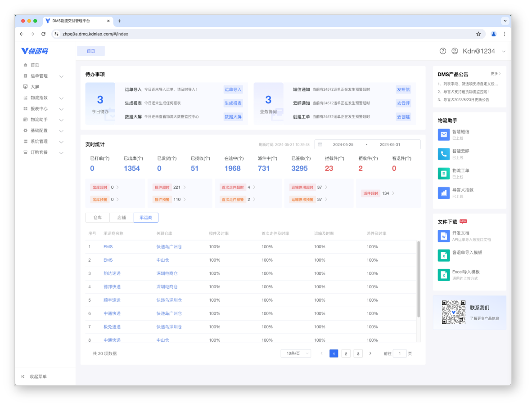Click the help question mark icon
The width and height of the screenshot is (532, 406).
click(x=443, y=51)
